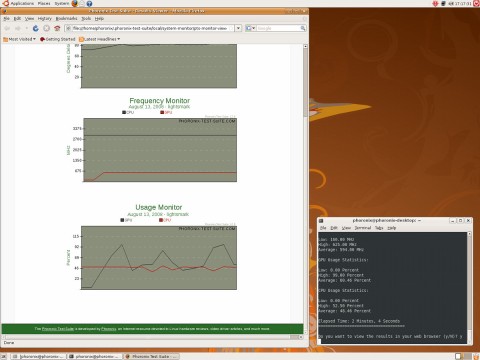Click the Ubuntu logo in the top panel

[5, 3]
